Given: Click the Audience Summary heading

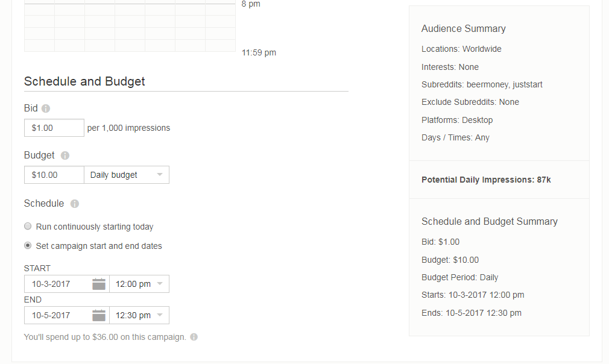Looking at the screenshot, I should click(x=463, y=29).
